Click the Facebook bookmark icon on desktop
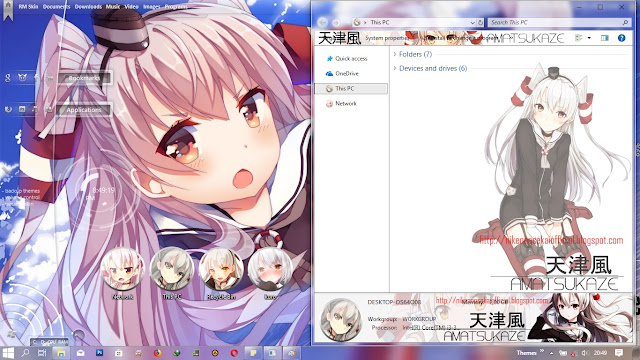The height and width of the screenshot is (360, 640). (36, 78)
